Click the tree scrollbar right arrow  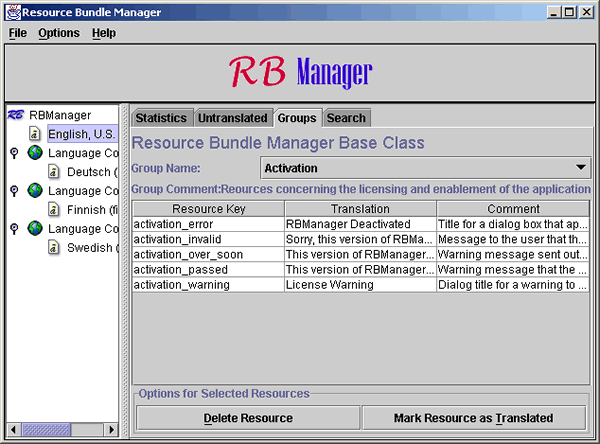tap(111, 429)
